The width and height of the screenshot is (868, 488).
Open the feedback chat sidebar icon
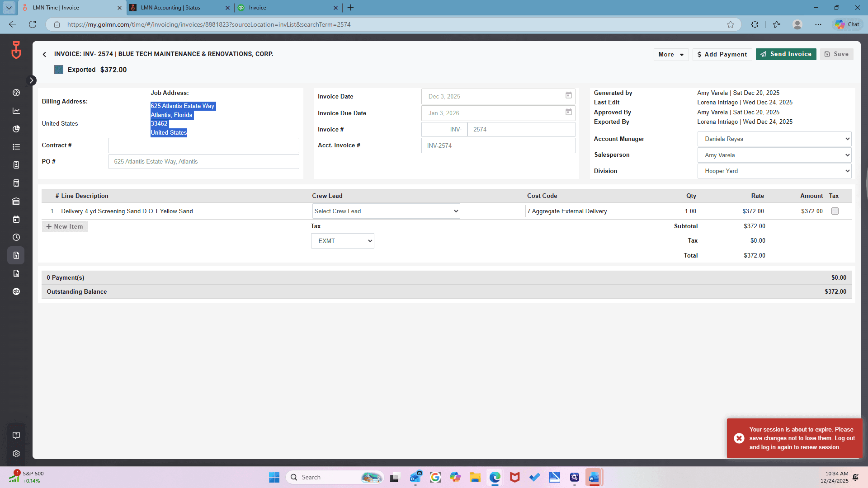(16, 436)
